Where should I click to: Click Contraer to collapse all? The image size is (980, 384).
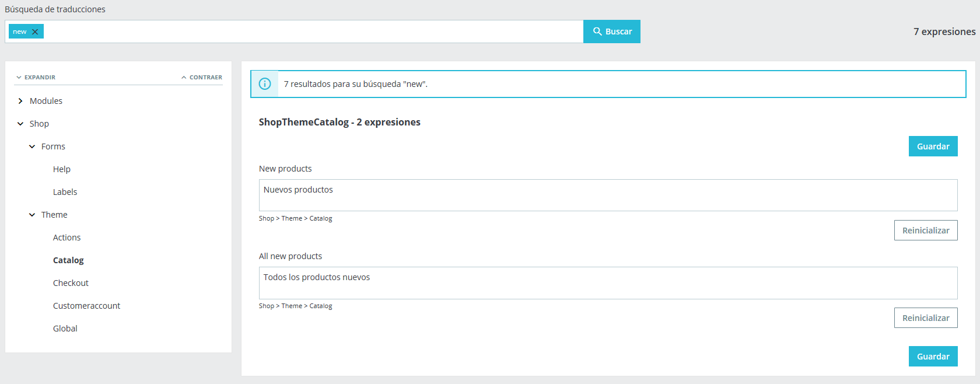202,77
